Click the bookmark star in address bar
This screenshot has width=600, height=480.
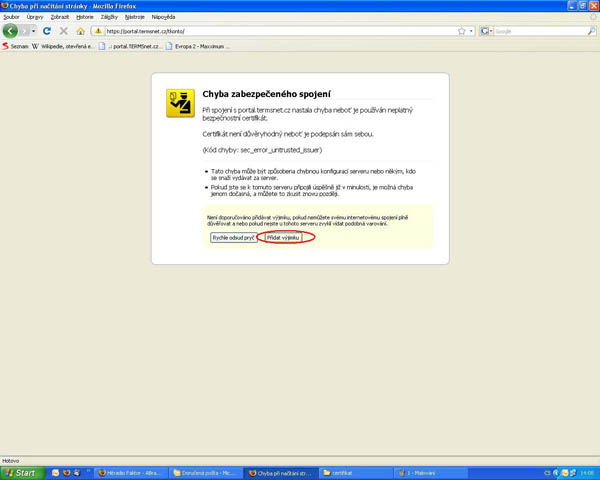(x=460, y=31)
